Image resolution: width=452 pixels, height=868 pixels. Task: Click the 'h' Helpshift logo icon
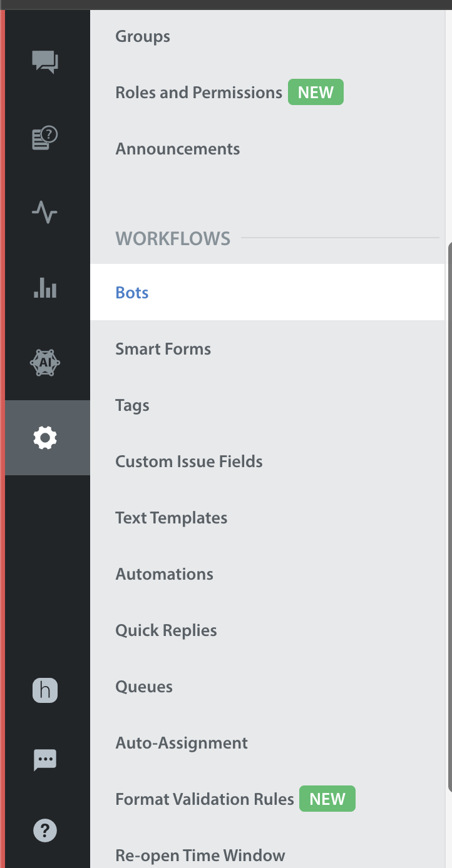(45, 690)
